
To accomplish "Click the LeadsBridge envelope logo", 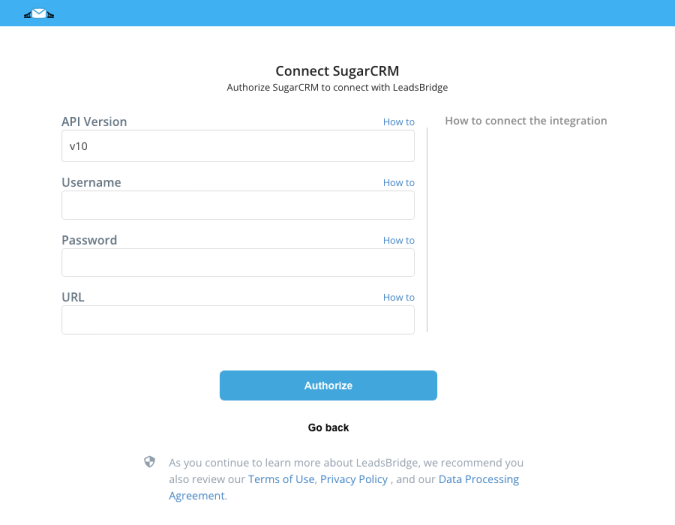I will tap(39, 14).
